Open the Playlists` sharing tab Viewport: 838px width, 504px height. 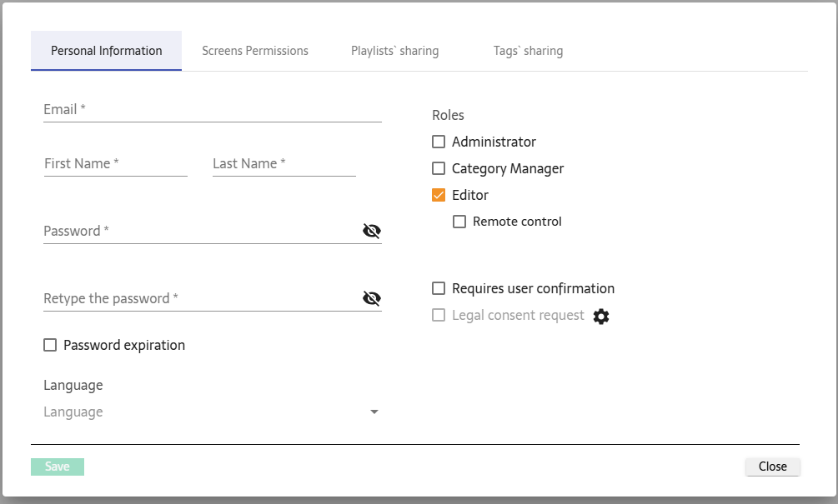394,51
